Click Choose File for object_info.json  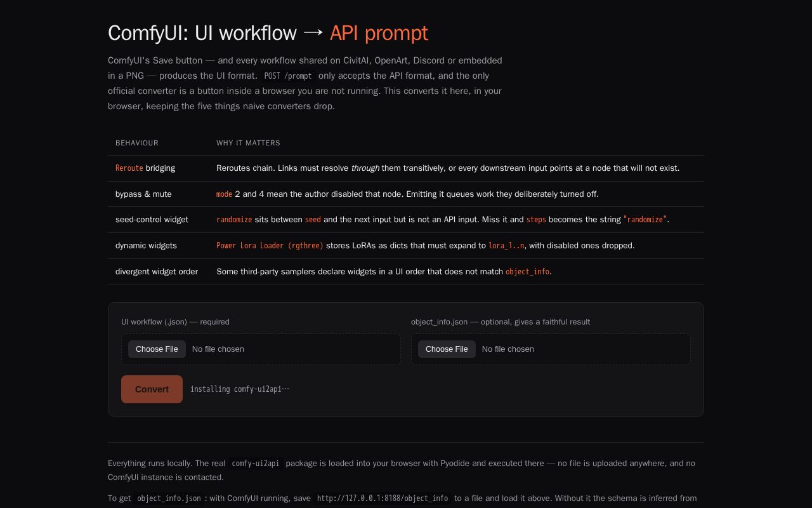[x=447, y=349]
